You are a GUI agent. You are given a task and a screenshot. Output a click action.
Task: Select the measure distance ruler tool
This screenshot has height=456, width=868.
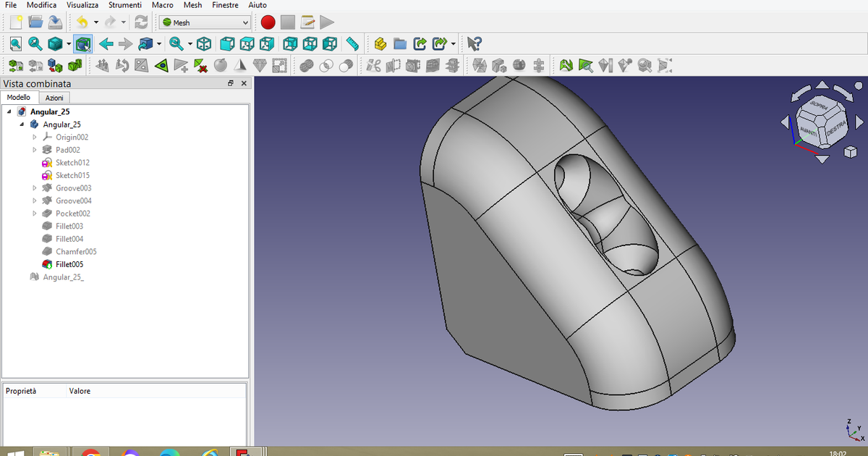click(352, 43)
